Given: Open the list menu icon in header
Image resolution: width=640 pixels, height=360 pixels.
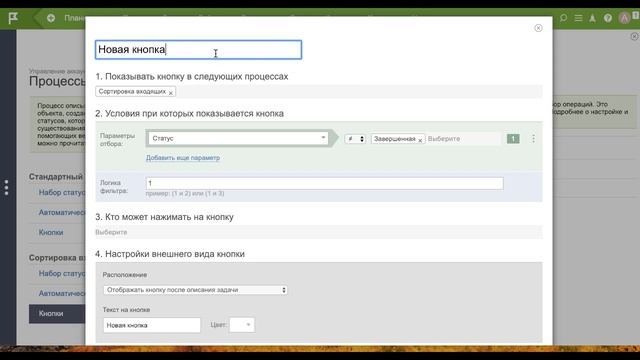Looking at the screenshot, I should pyautogui.click(x=578, y=18).
